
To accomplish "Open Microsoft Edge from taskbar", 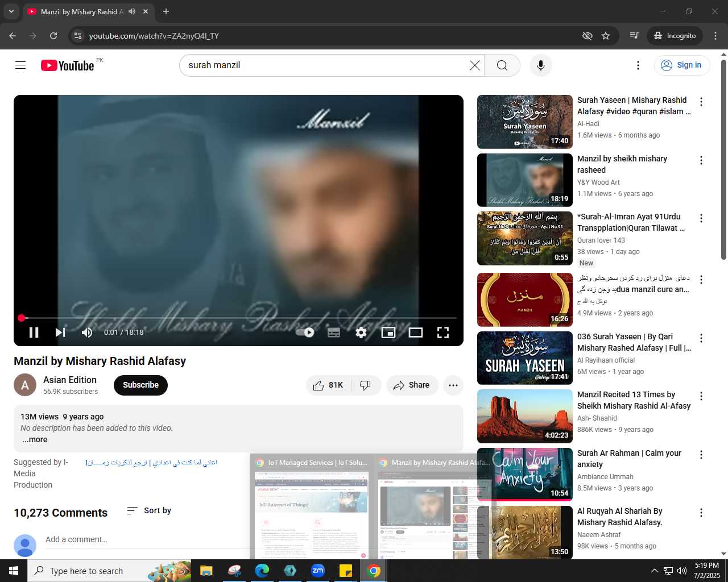I will click(x=262, y=571).
